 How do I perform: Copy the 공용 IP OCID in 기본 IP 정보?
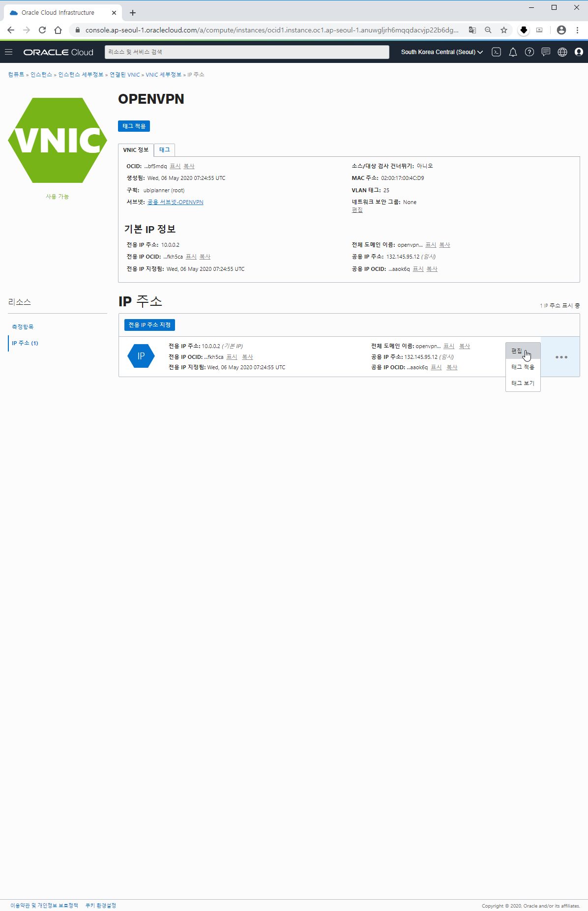(432, 269)
